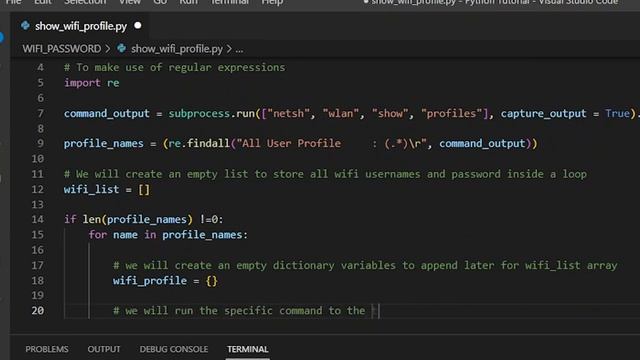The image size is (640, 360).
Task: Select the show_wifi_profile.py editor tab
Action: [x=80, y=26]
